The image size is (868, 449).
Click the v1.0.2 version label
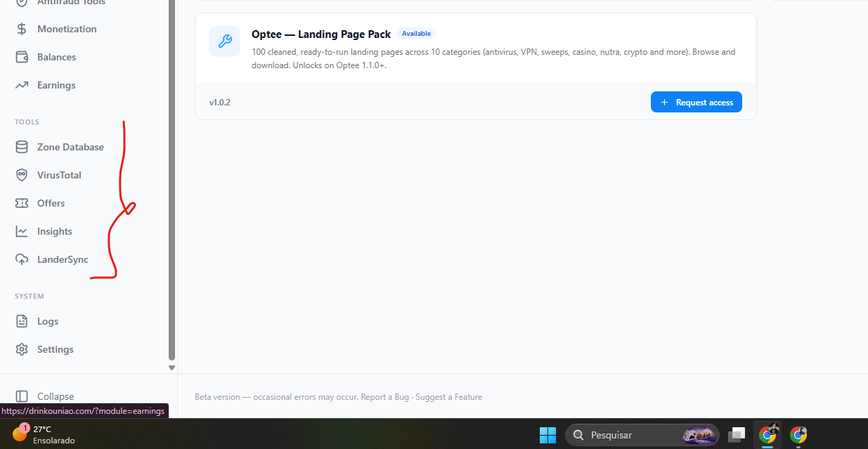(x=220, y=103)
